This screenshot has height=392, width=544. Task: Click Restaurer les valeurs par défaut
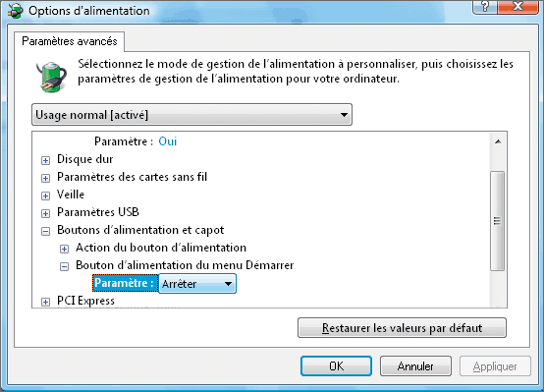[x=402, y=328]
